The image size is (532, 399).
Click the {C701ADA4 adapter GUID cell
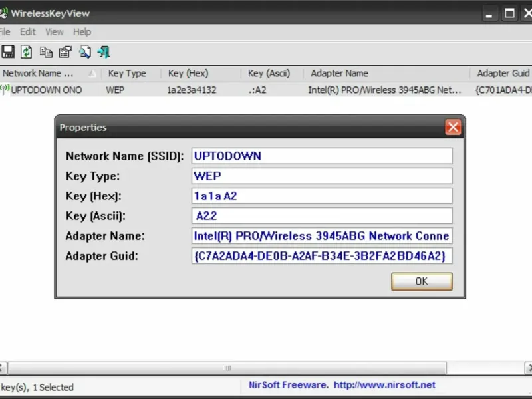(x=503, y=90)
